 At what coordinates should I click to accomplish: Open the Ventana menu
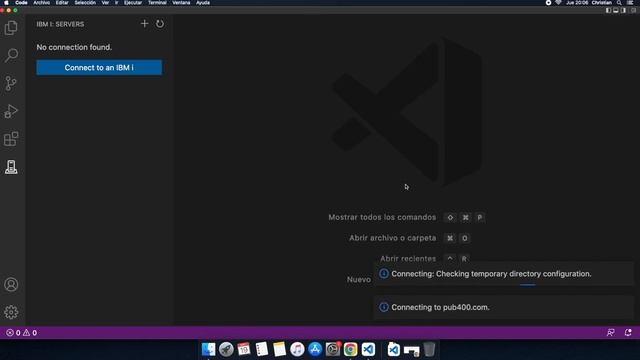tap(181, 2)
